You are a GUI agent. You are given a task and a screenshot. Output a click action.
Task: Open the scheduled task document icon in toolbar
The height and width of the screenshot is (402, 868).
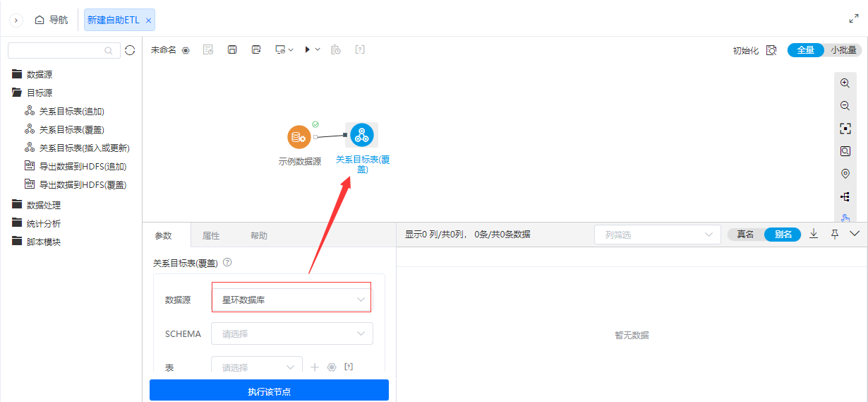(208, 49)
